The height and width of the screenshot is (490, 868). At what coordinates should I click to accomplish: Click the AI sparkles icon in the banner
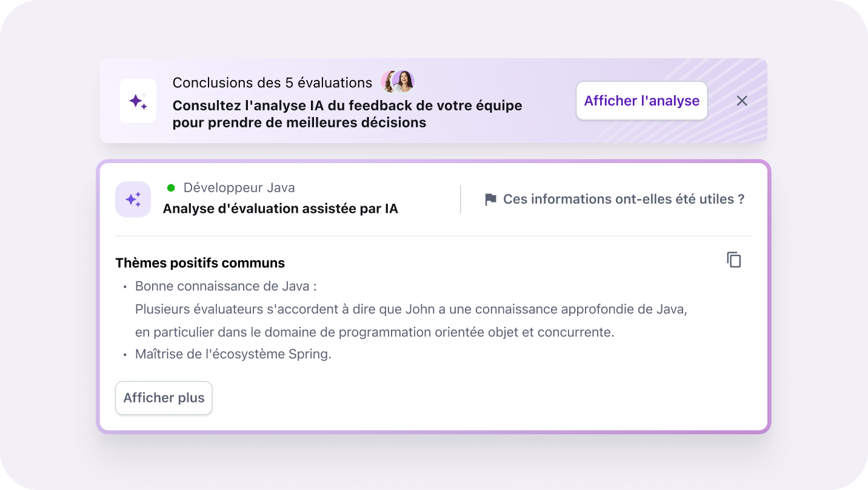(138, 101)
